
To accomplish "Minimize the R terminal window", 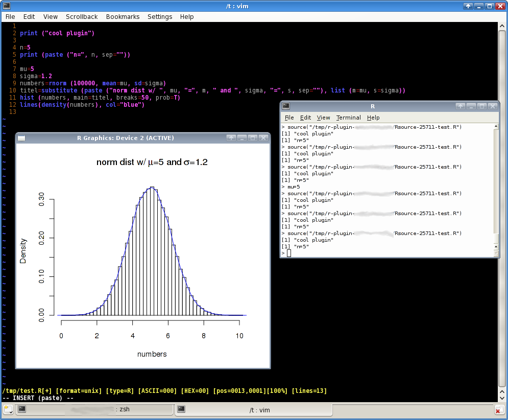I will [x=471, y=106].
